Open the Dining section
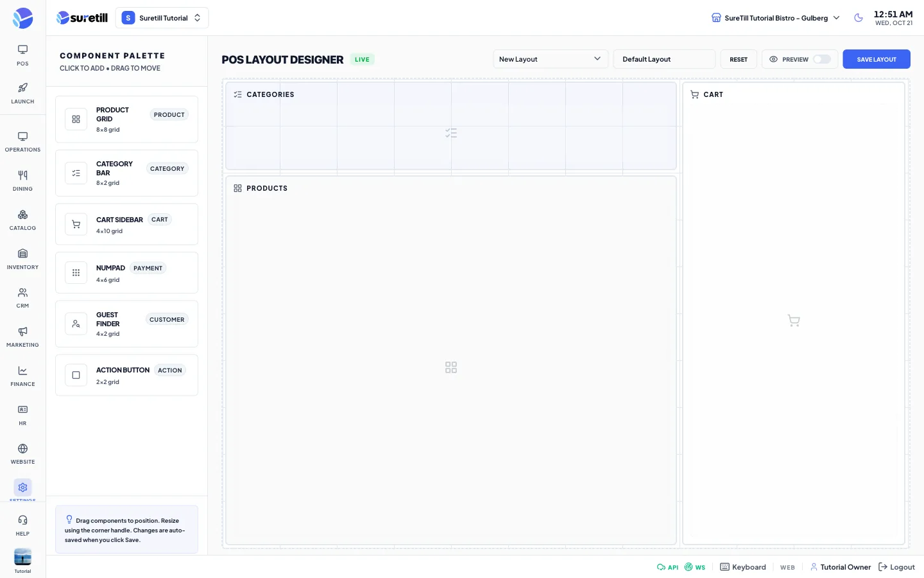 22,181
